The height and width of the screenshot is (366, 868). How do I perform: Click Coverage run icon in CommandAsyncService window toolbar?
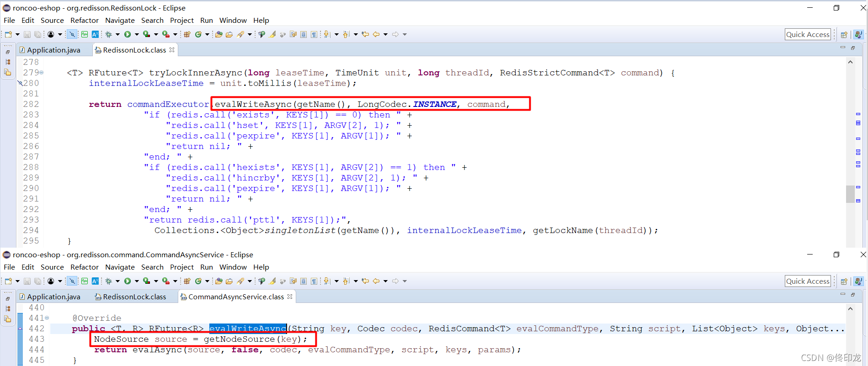click(146, 281)
